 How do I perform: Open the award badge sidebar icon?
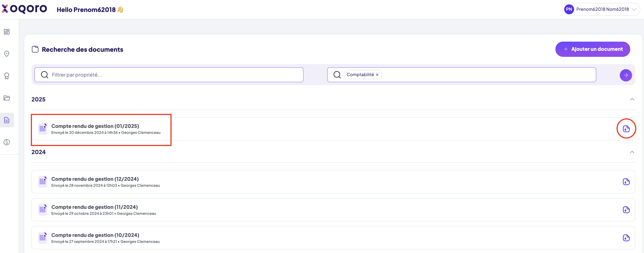click(7, 76)
